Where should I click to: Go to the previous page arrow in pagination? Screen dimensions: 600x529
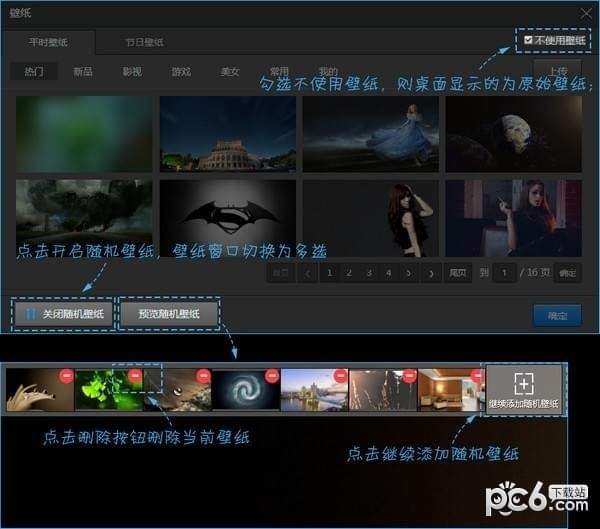pos(307,272)
